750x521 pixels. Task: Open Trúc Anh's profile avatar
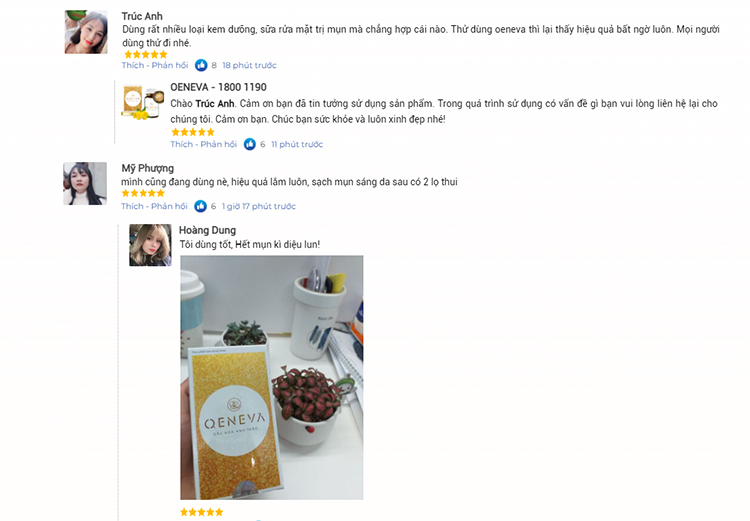[86, 32]
